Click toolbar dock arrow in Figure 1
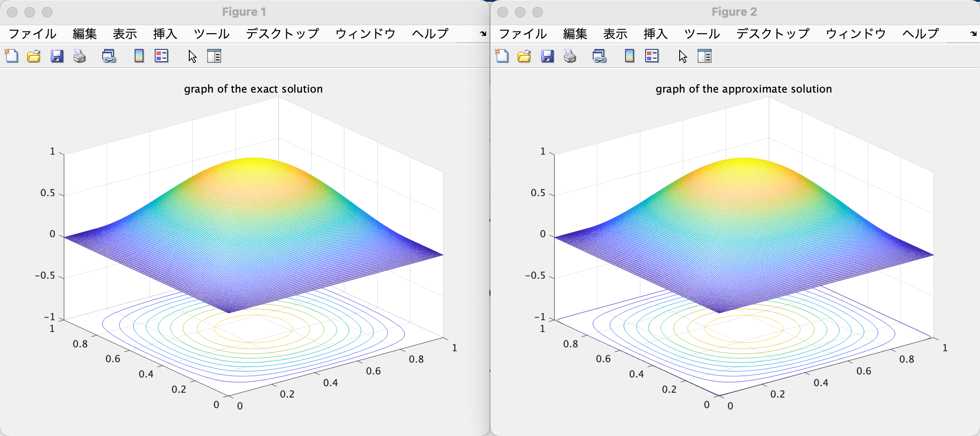 point(483,34)
